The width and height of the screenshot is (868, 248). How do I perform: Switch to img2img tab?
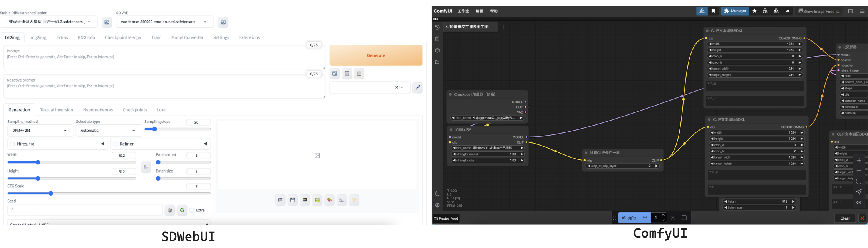pos(38,37)
